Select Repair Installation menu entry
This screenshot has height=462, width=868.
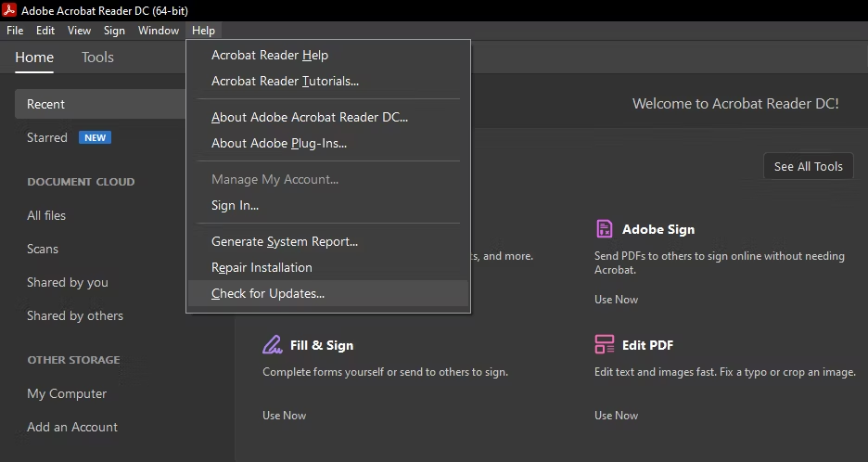tap(262, 267)
